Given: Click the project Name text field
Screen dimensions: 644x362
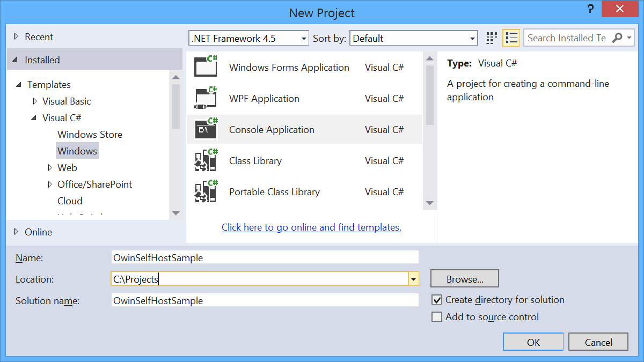Looking at the screenshot, I should click(265, 257).
